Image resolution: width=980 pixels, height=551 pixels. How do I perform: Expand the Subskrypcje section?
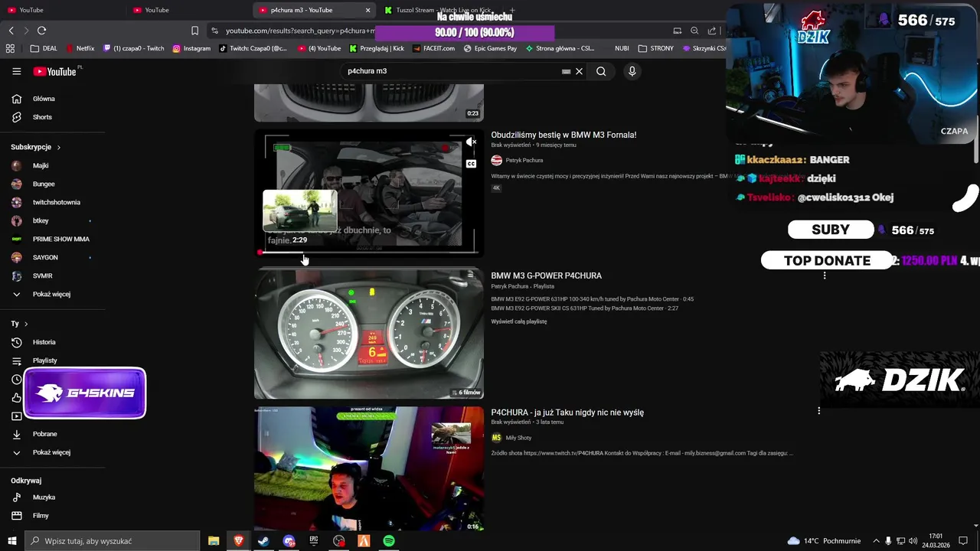(35, 147)
